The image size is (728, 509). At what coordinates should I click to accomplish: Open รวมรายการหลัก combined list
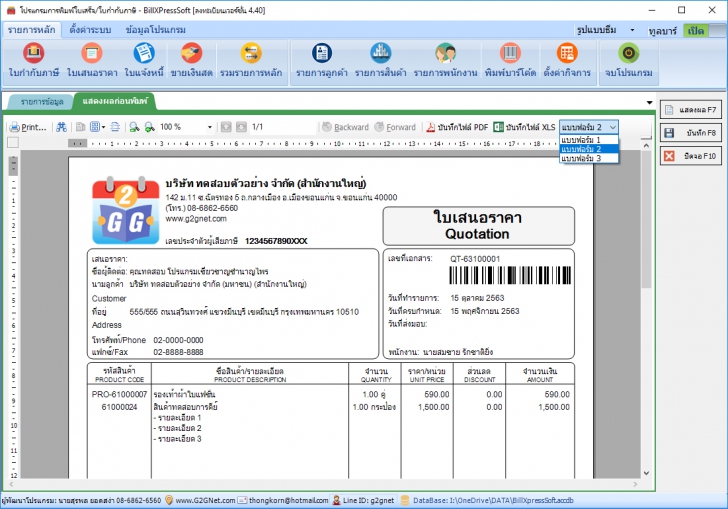[251, 60]
